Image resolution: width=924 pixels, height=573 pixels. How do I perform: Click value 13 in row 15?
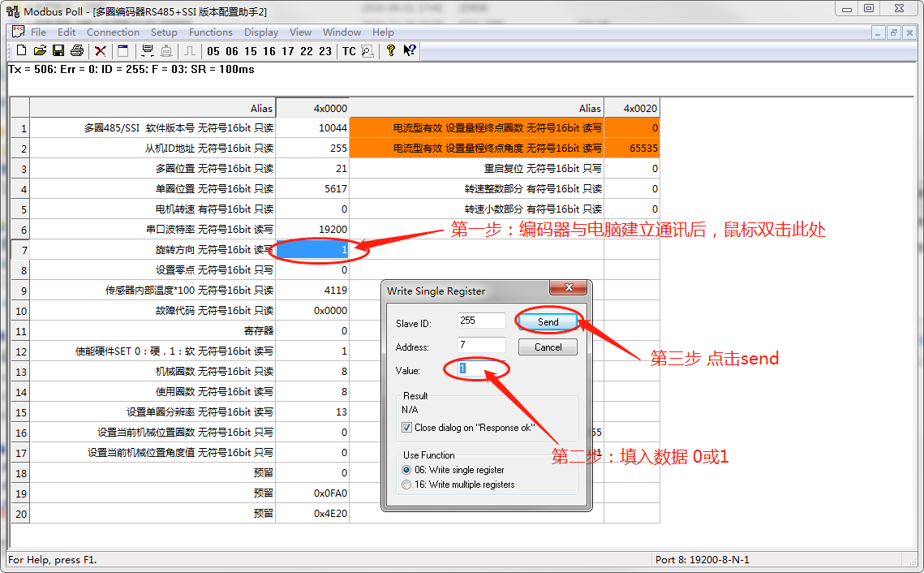312,412
